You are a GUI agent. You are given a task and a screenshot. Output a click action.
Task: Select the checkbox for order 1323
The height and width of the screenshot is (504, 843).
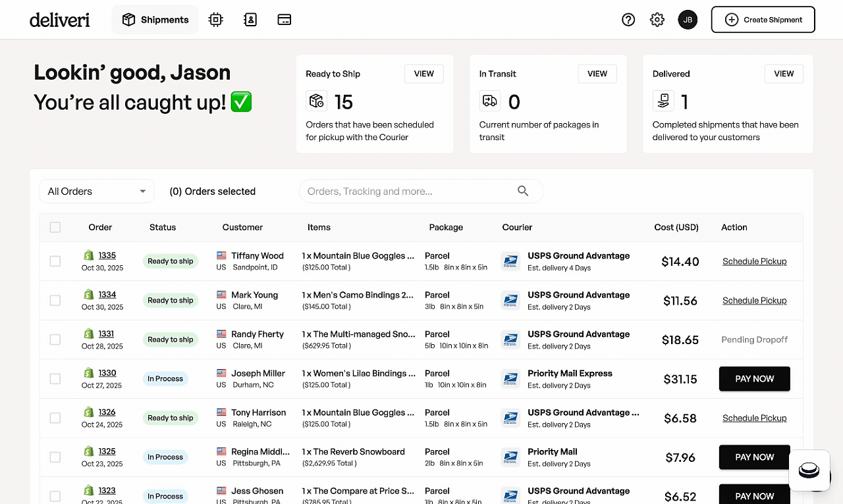coord(55,496)
